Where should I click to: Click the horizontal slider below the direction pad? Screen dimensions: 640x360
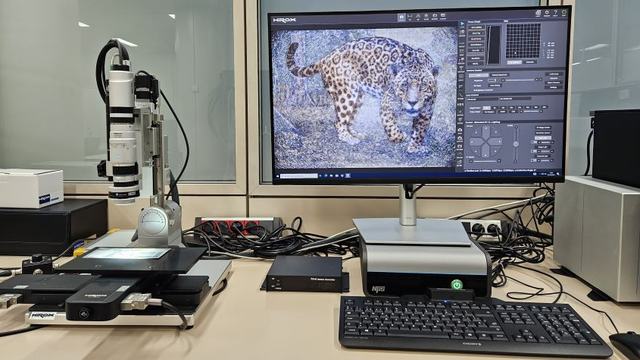[485, 161]
